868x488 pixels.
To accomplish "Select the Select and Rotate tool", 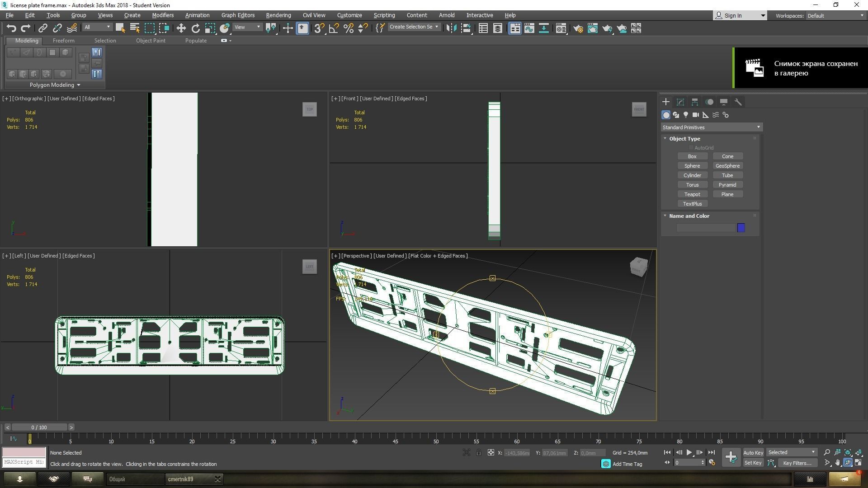I will point(195,28).
